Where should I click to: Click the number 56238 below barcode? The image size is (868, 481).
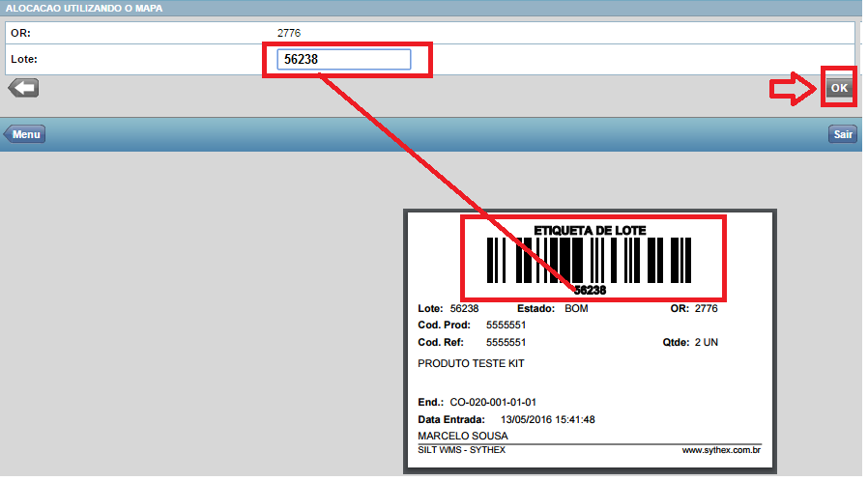tap(590, 290)
